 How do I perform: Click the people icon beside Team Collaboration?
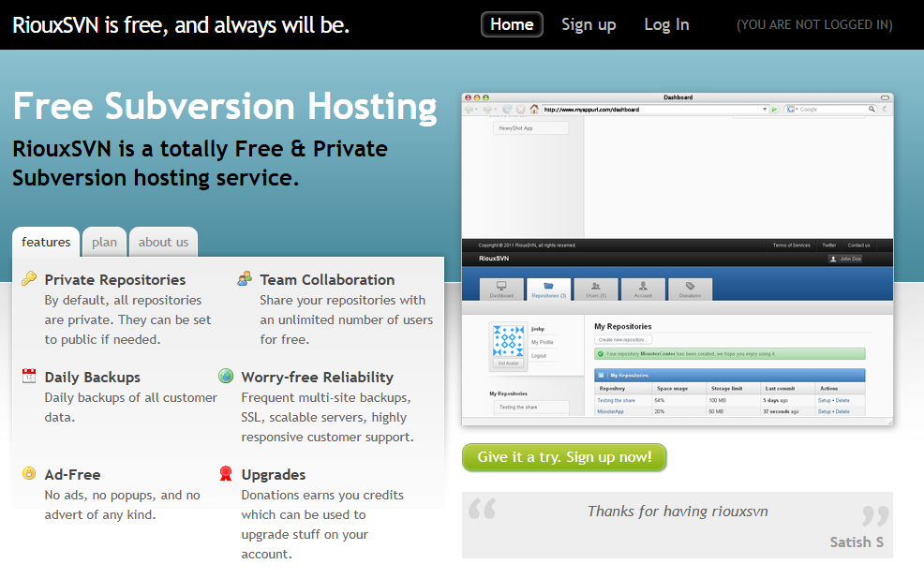pyautogui.click(x=245, y=278)
